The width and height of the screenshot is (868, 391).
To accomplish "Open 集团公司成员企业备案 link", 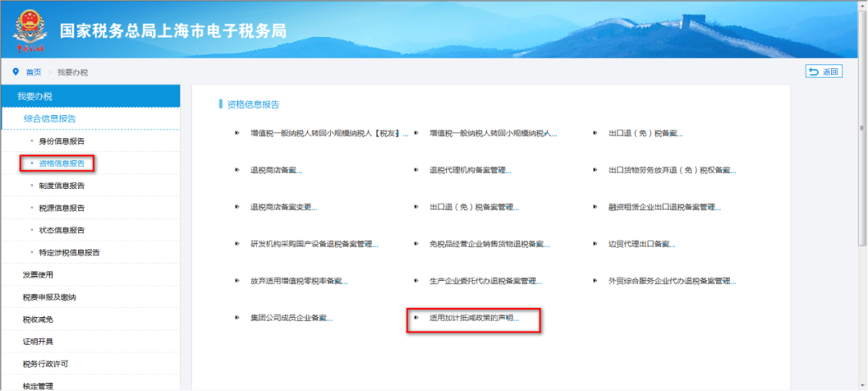I will 291,319.
